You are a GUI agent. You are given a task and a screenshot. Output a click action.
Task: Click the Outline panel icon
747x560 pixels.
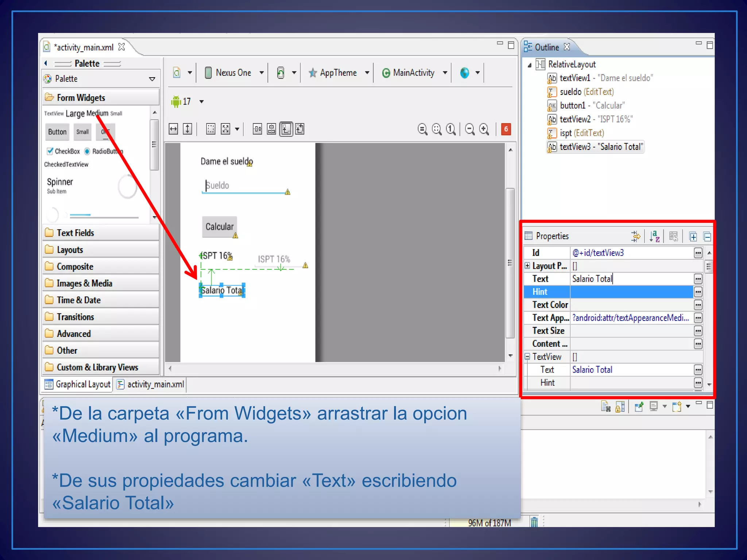click(528, 47)
